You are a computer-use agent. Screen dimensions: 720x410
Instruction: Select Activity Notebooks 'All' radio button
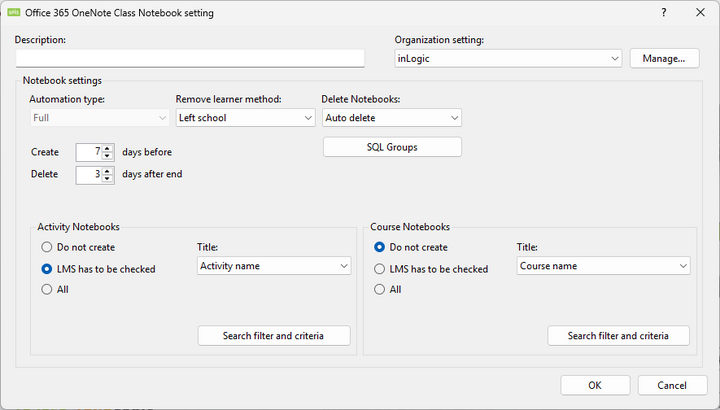pyautogui.click(x=47, y=289)
